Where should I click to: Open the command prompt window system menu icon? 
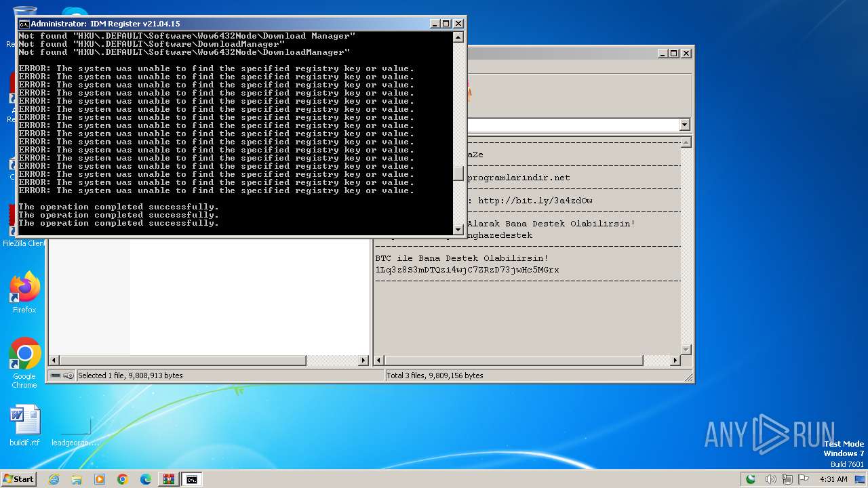point(24,24)
